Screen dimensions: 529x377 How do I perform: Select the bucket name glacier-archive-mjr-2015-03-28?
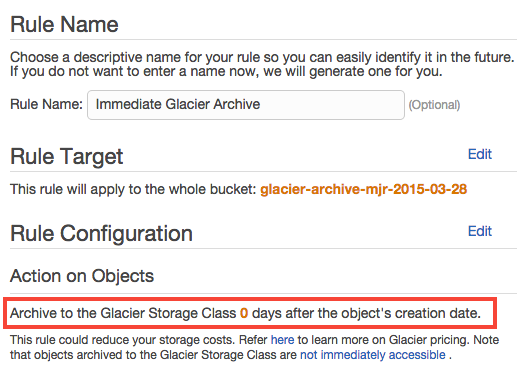363,189
